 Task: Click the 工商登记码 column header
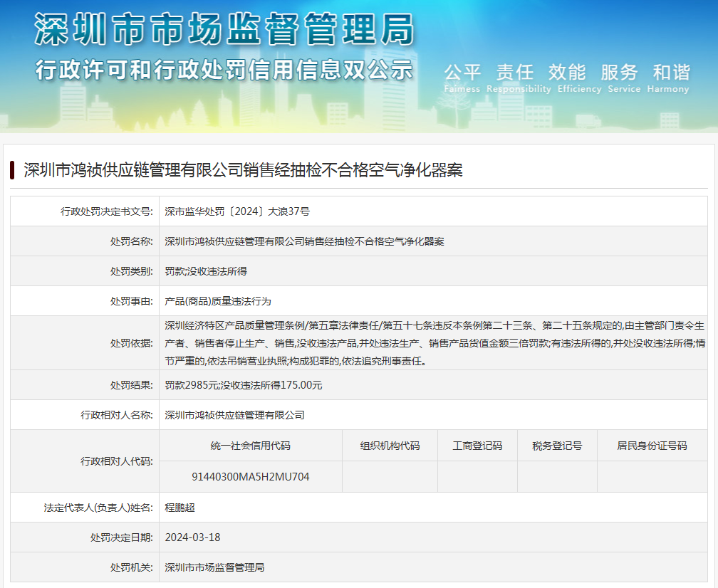477,446
